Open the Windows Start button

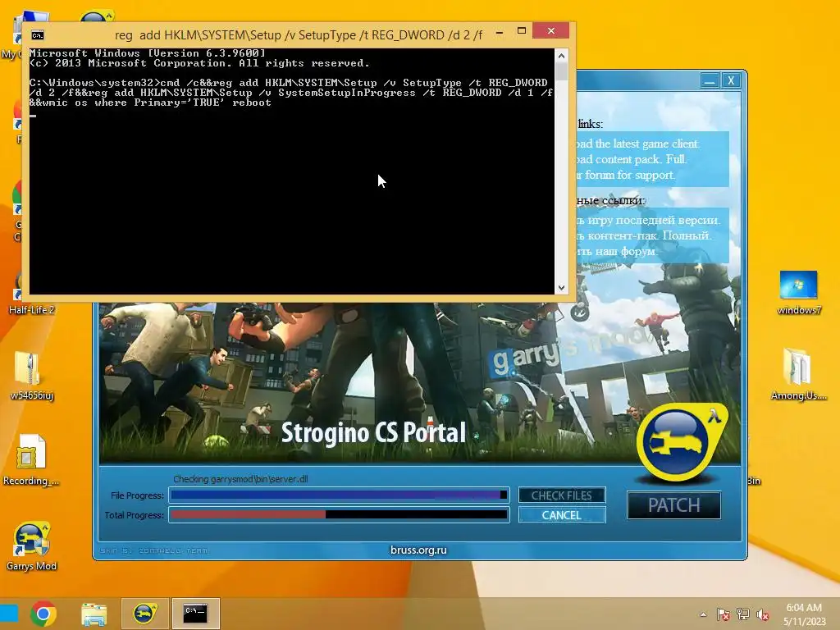click(8, 614)
